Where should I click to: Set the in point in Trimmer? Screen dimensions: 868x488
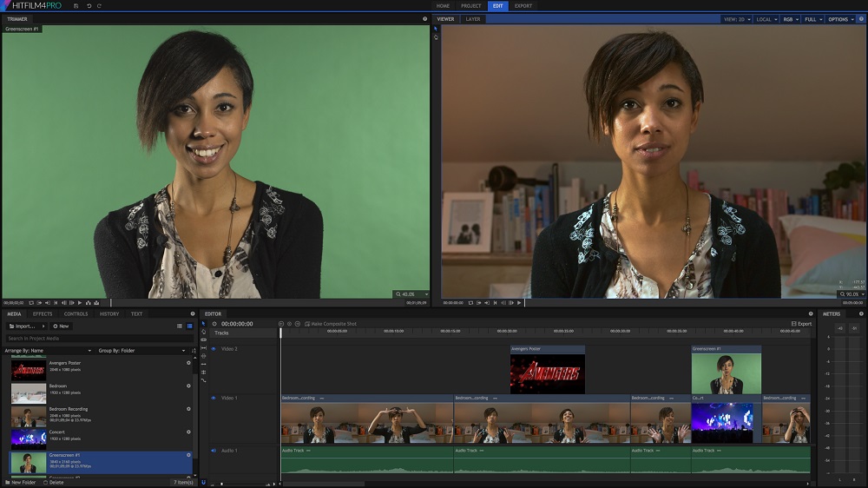pyautogui.click(x=39, y=303)
